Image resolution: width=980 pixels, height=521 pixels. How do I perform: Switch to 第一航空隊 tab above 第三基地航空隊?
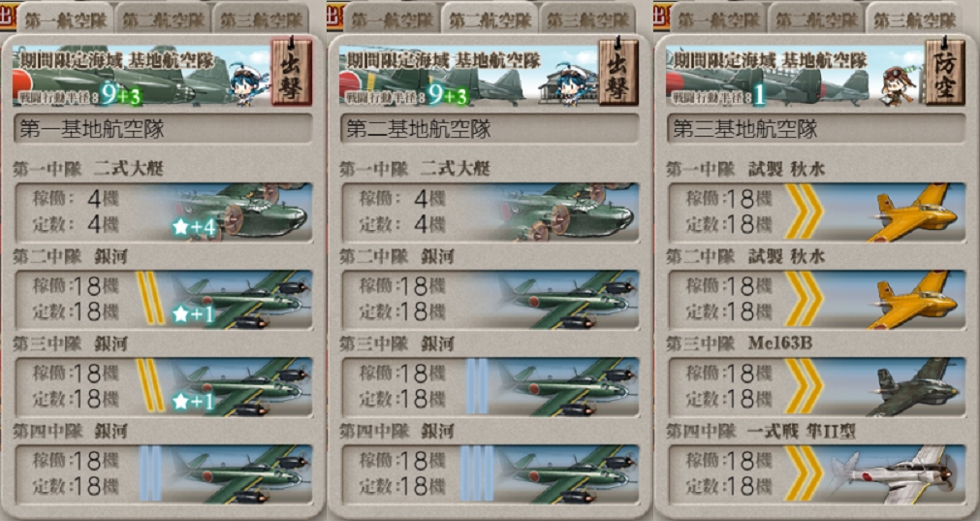[718, 20]
